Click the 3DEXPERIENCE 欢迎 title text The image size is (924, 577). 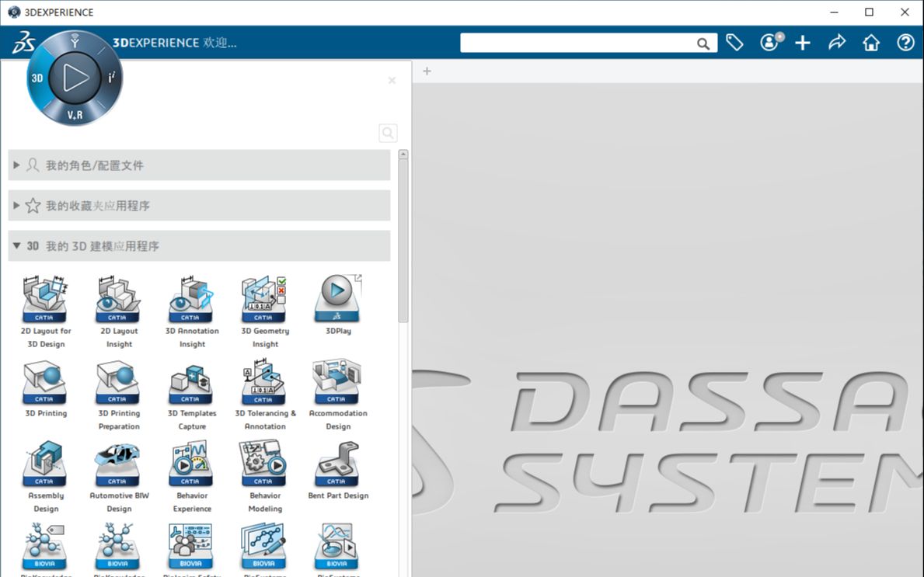[x=174, y=43]
